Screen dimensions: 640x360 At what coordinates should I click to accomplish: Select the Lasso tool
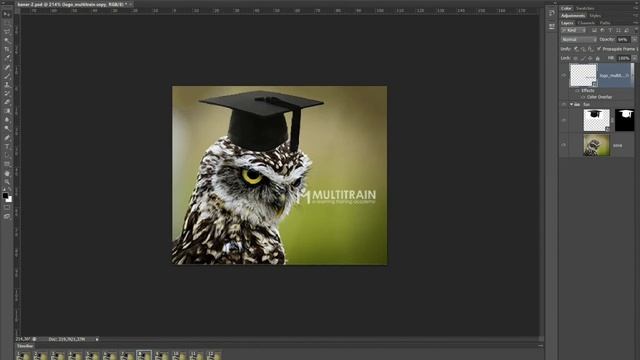[7, 31]
